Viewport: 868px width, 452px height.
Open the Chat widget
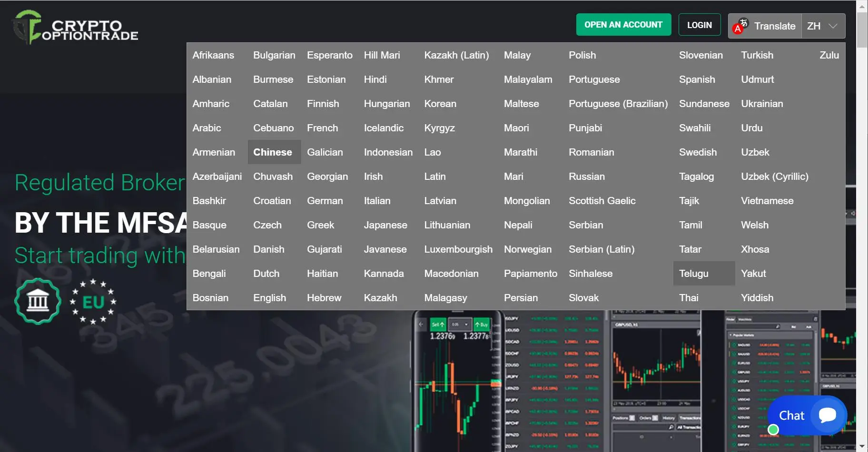click(x=807, y=415)
